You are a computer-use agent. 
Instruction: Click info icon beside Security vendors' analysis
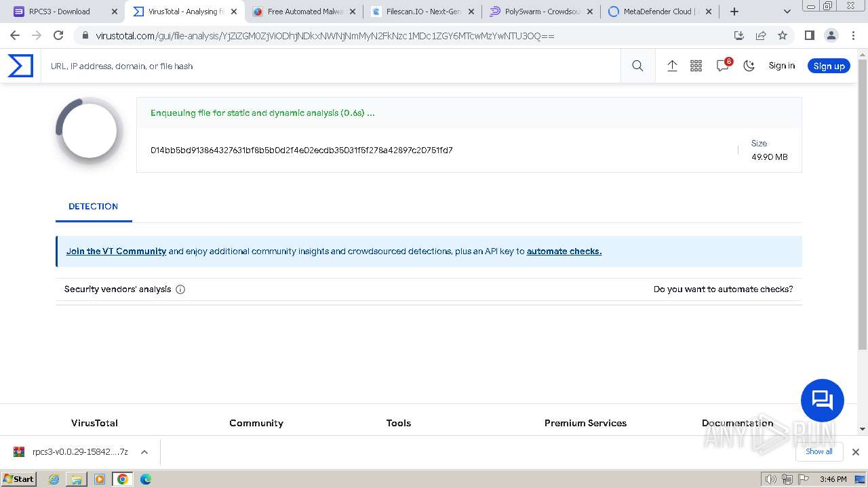coord(180,289)
